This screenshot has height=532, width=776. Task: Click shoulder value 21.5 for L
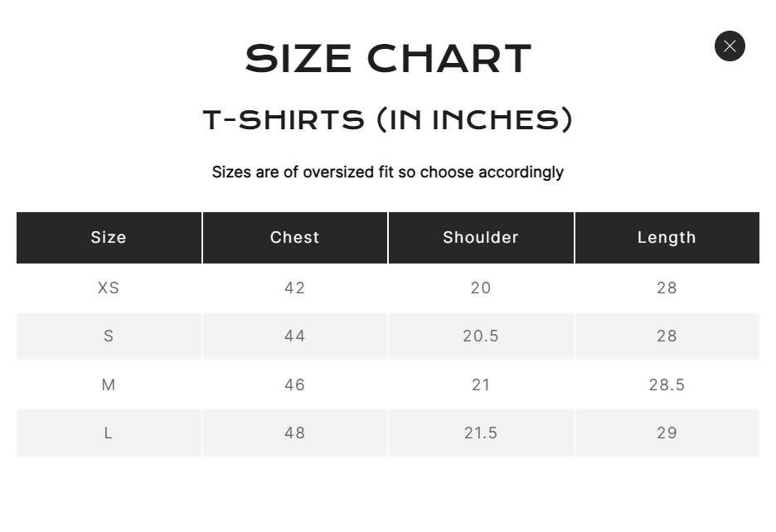pos(481,433)
